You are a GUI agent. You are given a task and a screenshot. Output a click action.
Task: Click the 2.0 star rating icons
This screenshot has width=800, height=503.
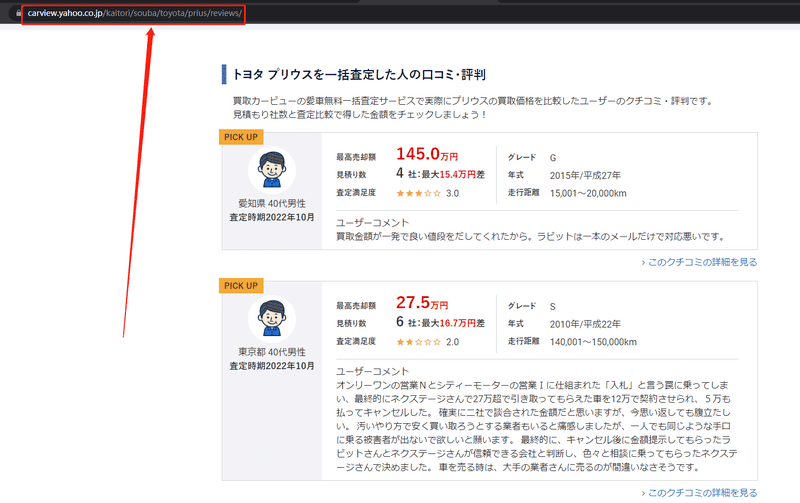coord(418,342)
